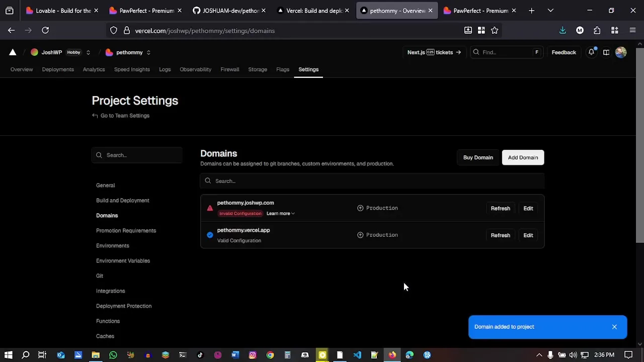
Task: Select Git in the settings sidebar
Action: click(x=99, y=276)
